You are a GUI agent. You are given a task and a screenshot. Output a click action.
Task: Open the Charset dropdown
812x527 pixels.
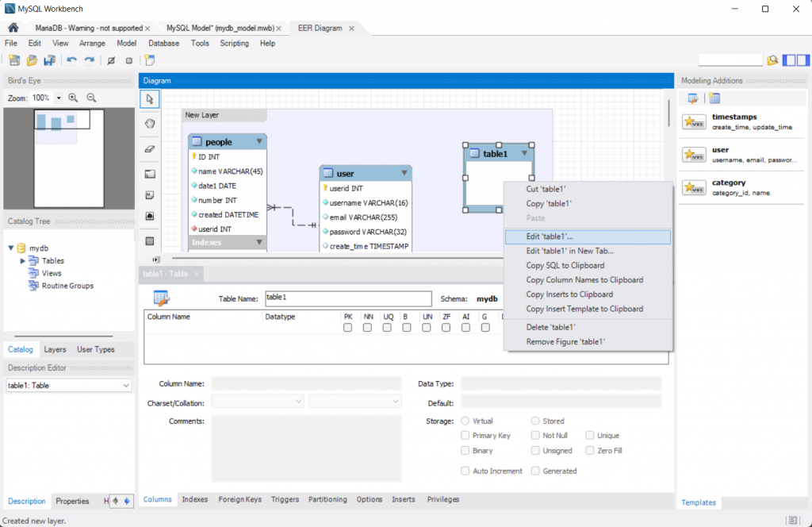(258, 402)
